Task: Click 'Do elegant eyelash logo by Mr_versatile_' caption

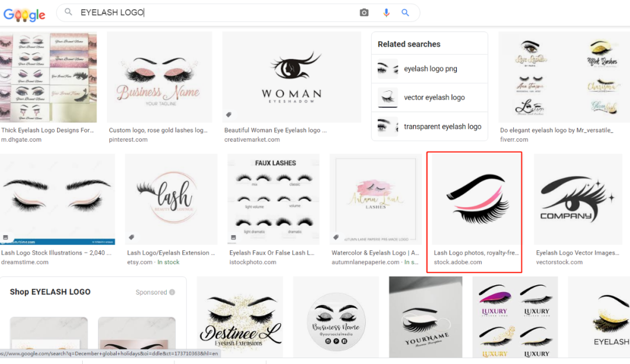Action: point(556,130)
